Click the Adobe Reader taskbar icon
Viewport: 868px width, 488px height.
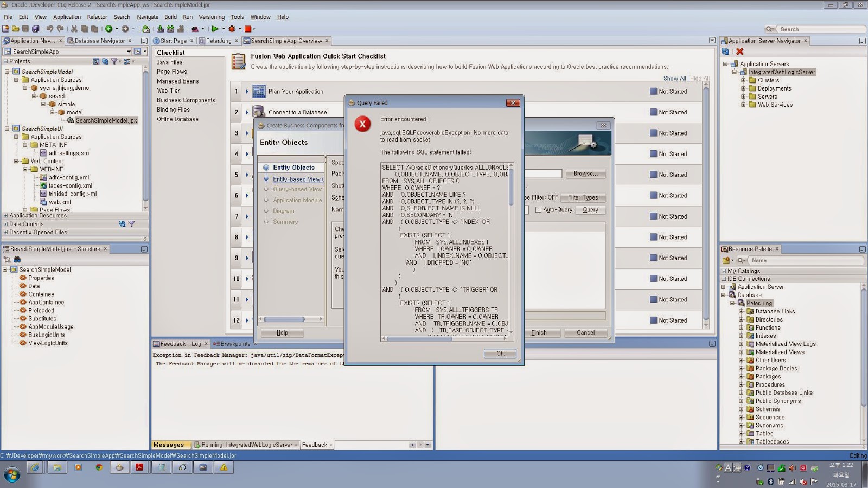click(139, 467)
